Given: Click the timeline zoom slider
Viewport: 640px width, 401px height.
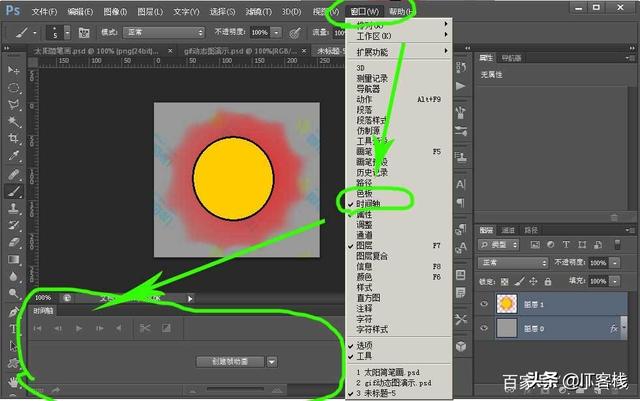Looking at the screenshot, I should point(235,389).
